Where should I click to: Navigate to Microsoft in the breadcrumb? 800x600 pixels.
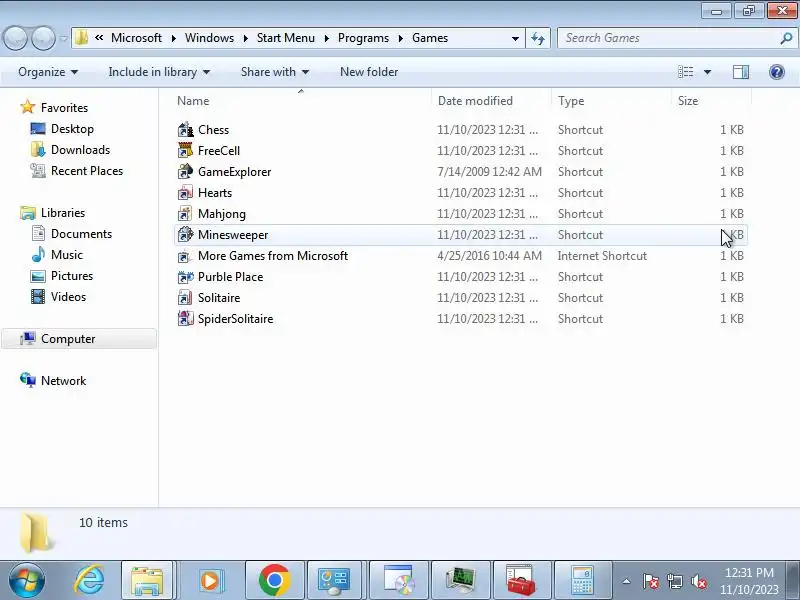tap(136, 38)
